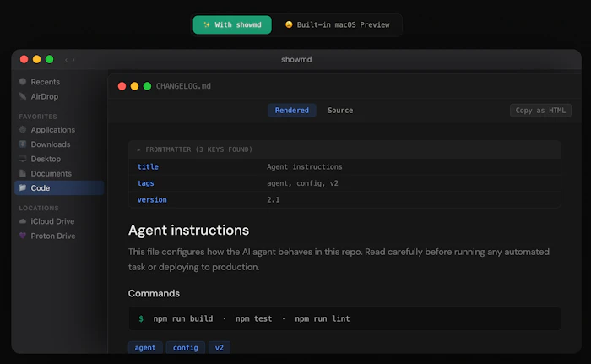This screenshot has height=364, width=591.
Task: Close the showmd Finder window
Action: (24, 59)
